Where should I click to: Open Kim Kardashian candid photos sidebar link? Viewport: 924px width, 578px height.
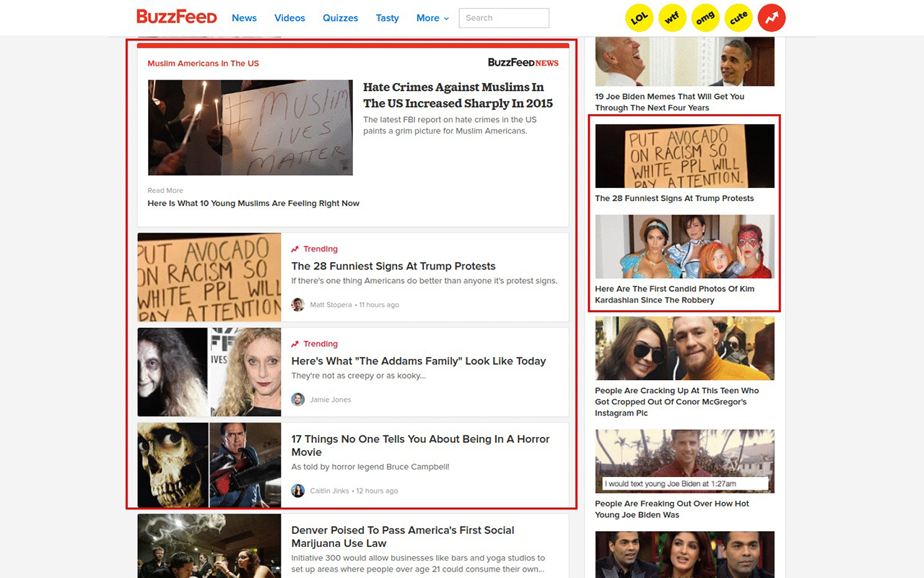[x=674, y=295]
